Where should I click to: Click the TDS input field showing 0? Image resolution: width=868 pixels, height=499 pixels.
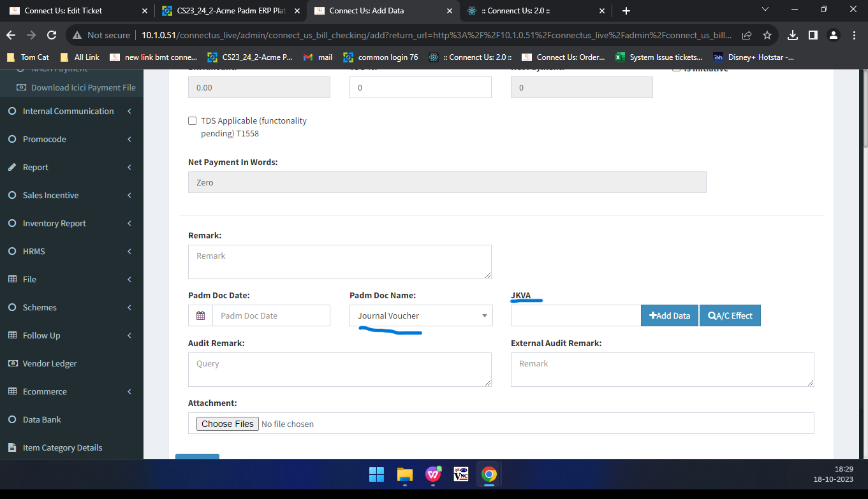(420, 87)
